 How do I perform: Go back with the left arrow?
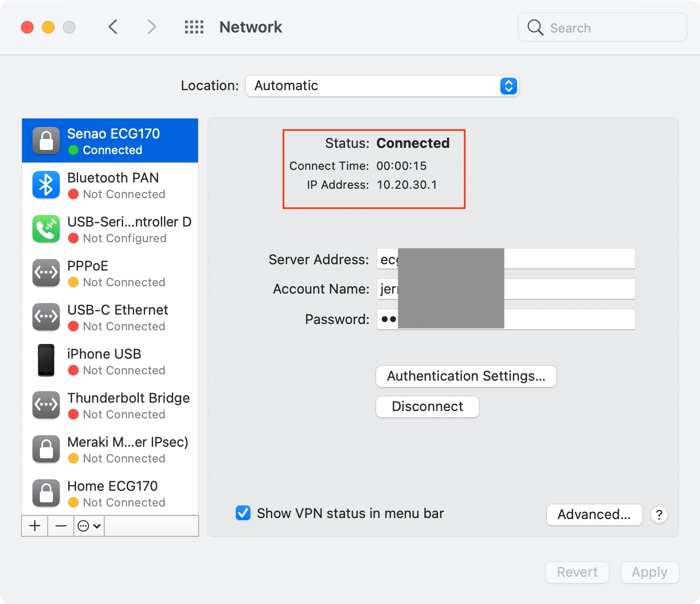(113, 27)
